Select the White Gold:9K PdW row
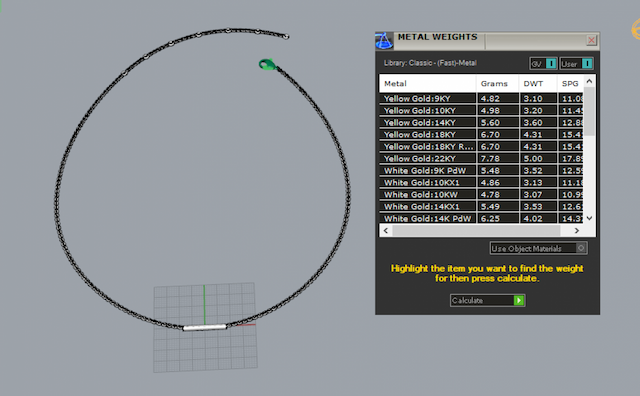640x396 pixels. point(481,171)
